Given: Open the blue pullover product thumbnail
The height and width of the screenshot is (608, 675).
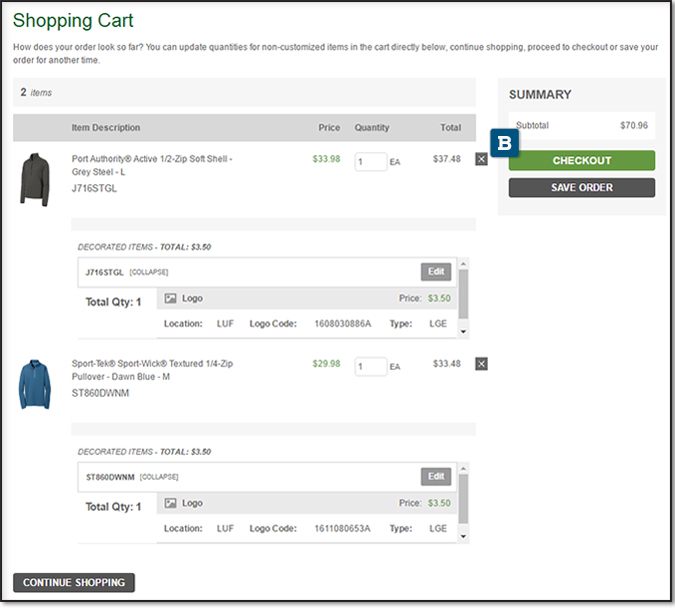Looking at the screenshot, I should (34, 384).
